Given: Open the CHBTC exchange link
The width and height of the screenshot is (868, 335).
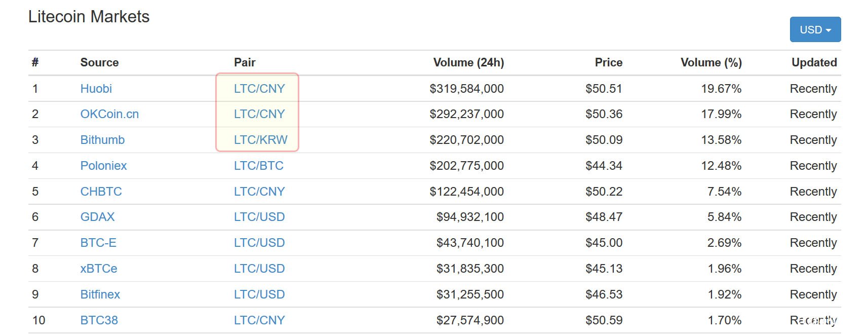Looking at the screenshot, I should tap(101, 192).
